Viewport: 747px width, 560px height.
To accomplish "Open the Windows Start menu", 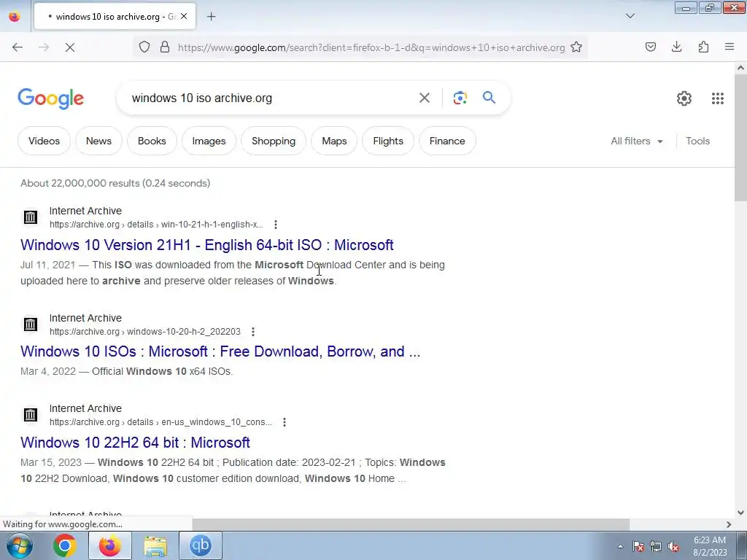I will coord(19,545).
